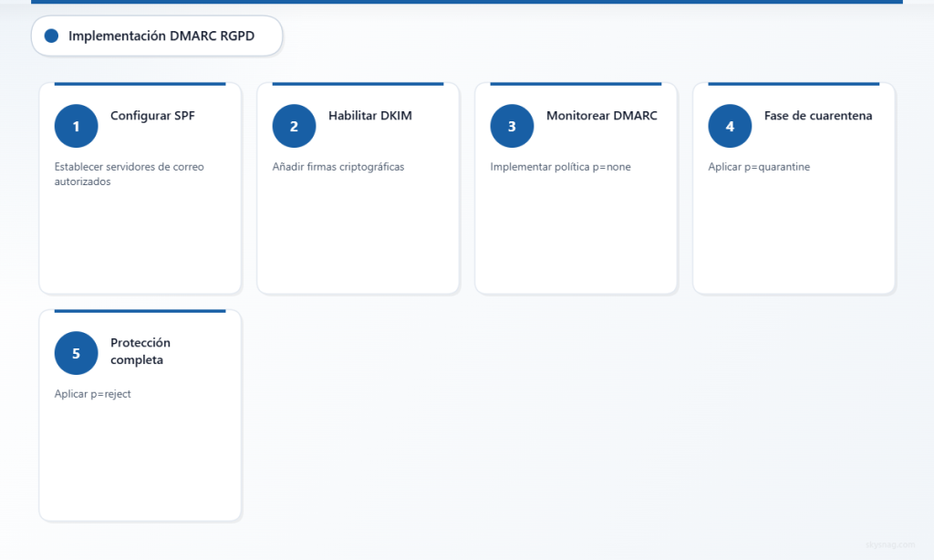Select the step 4 badge on Fase de cuarentena
This screenshot has width=934, height=560.
coord(730,126)
